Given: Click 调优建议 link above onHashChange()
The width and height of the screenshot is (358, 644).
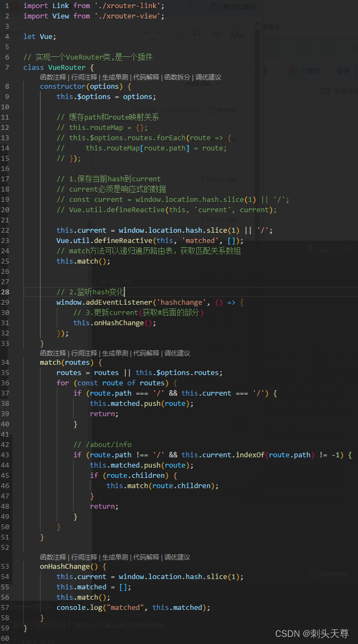Looking at the screenshot, I should [x=177, y=557].
